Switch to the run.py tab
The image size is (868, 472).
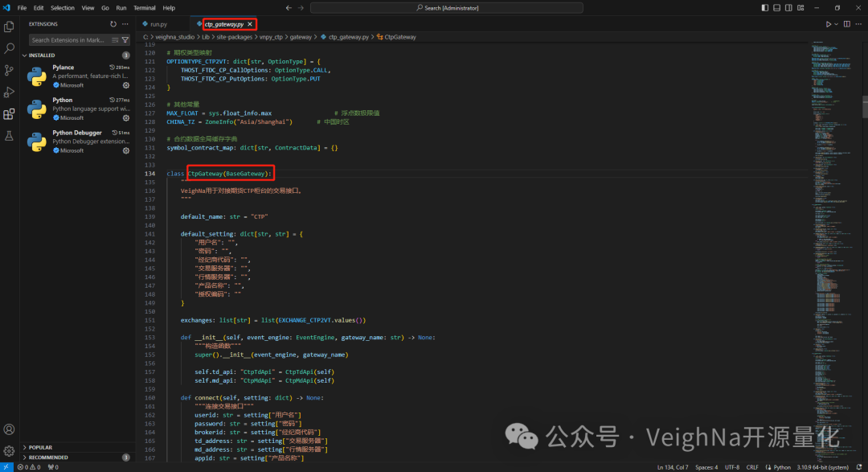[158, 24]
